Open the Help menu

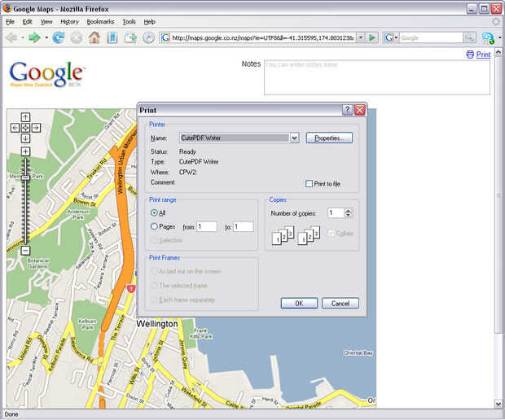pos(149,22)
